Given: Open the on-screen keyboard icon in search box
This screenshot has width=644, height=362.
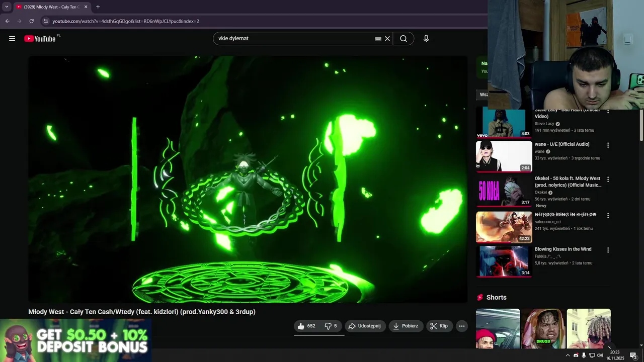Looking at the screenshot, I should point(378,38).
